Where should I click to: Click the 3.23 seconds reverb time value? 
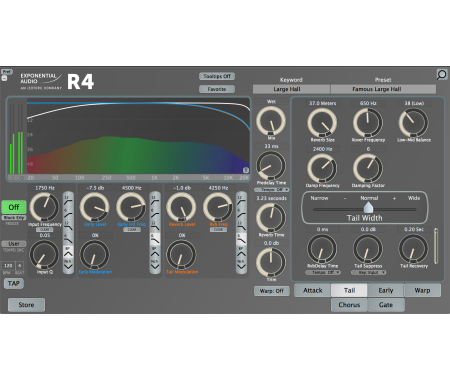click(x=271, y=198)
